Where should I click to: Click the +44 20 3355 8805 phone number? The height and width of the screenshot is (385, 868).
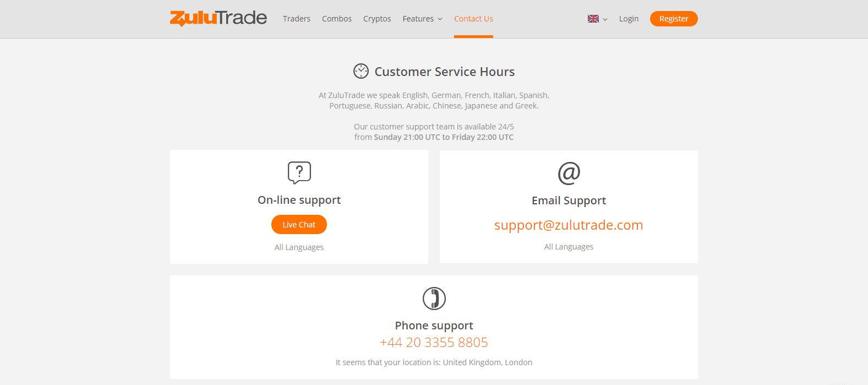[434, 343]
